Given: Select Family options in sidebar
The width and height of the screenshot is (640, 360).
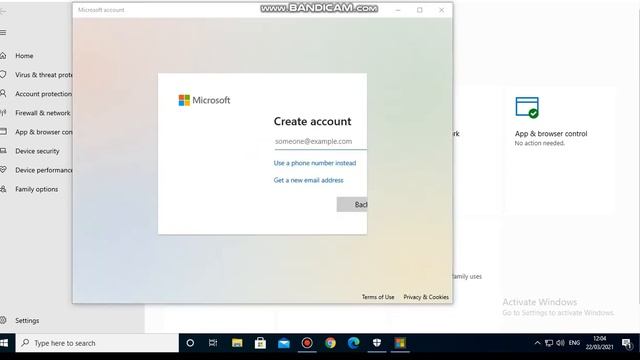Looking at the screenshot, I should tap(36, 189).
